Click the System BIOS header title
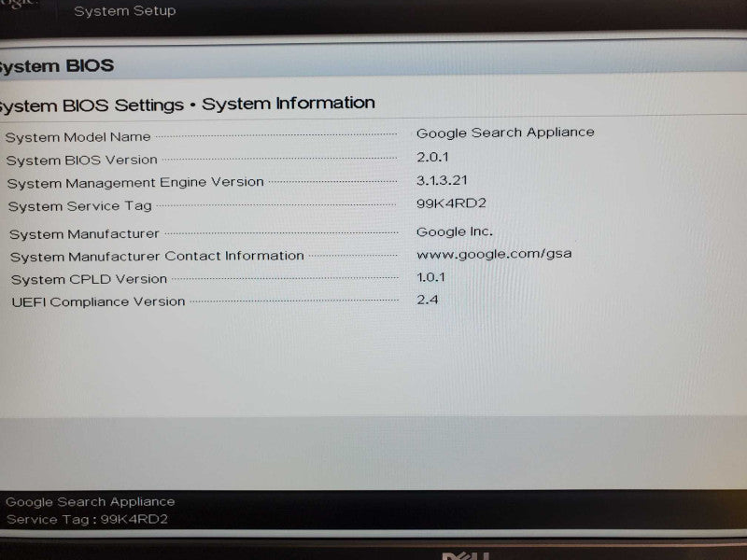This screenshot has height=560, width=747. pyautogui.click(x=56, y=65)
